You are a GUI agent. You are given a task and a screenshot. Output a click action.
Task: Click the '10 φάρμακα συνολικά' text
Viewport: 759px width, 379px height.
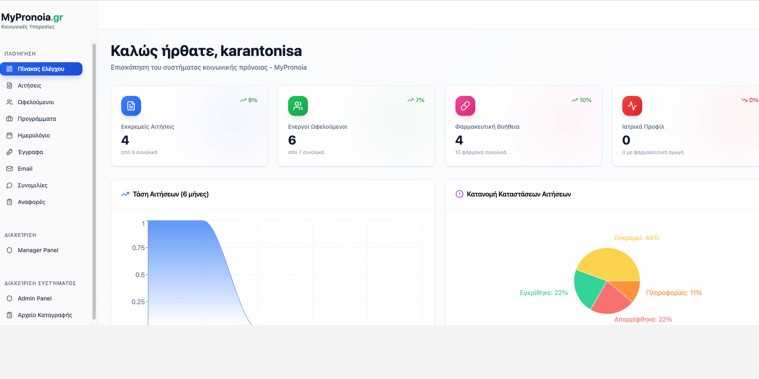pyautogui.click(x=481, y=152)
